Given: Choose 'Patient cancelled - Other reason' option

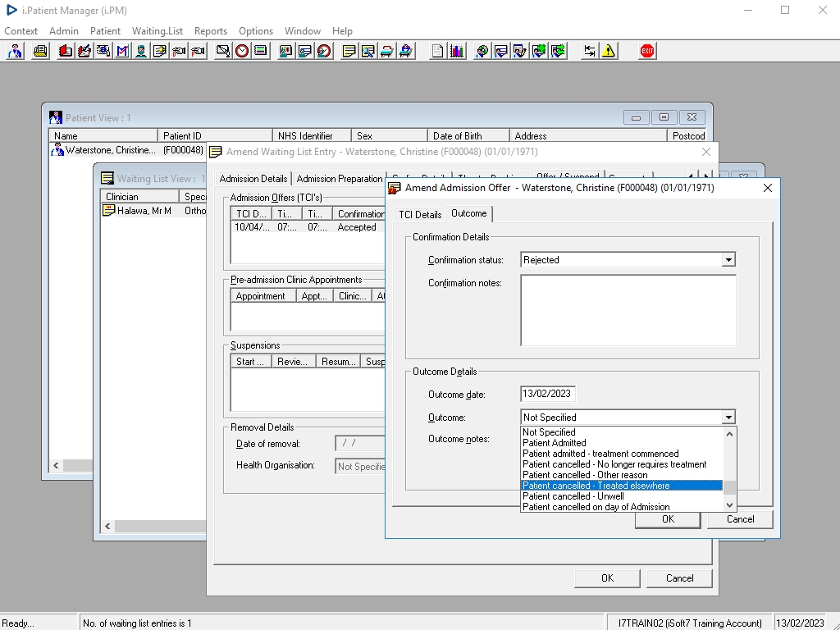Looking at the screenshot, I should pyautogui.click(x=622, y=475).
